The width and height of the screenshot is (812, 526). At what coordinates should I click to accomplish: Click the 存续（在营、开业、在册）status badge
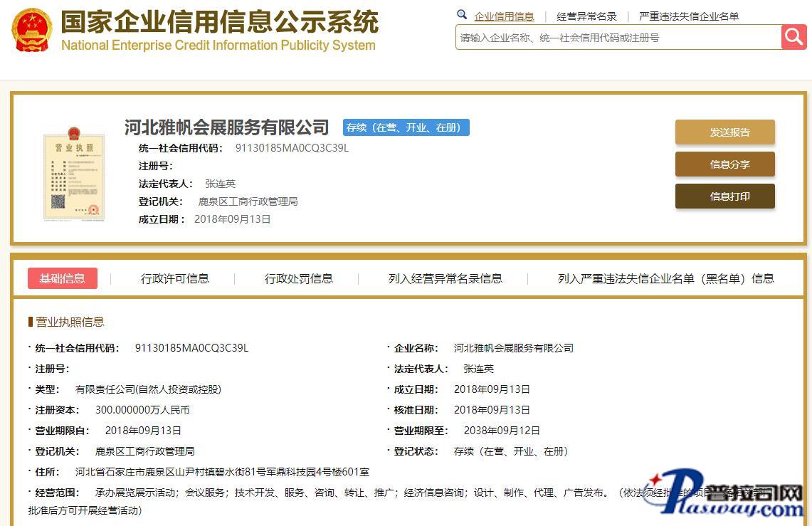pyautogui.click(x=406, y=127)
